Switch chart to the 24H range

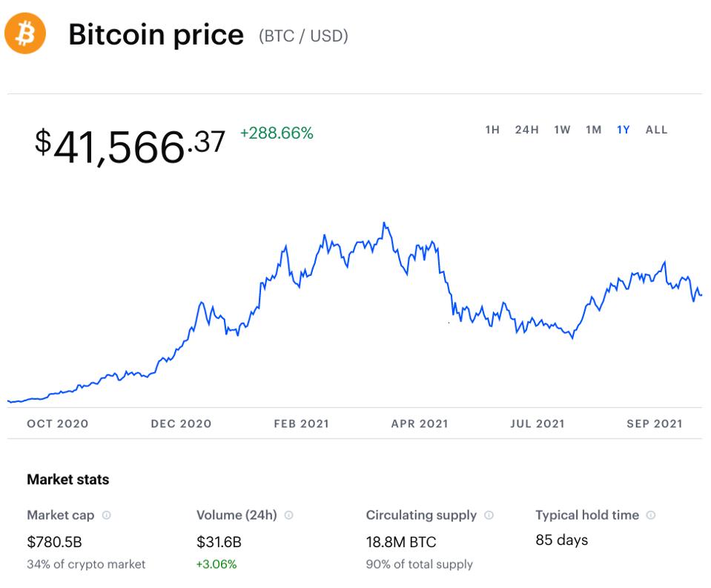point(527,130)
